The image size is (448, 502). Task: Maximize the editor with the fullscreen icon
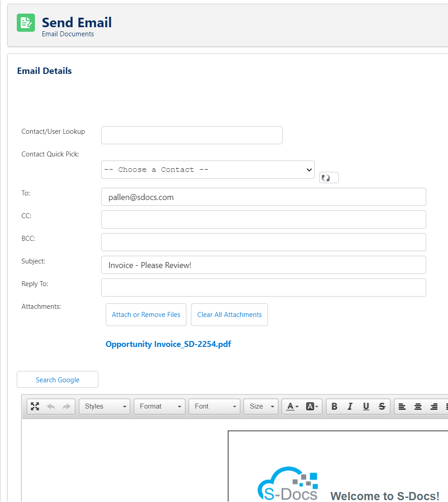point(35,406)
